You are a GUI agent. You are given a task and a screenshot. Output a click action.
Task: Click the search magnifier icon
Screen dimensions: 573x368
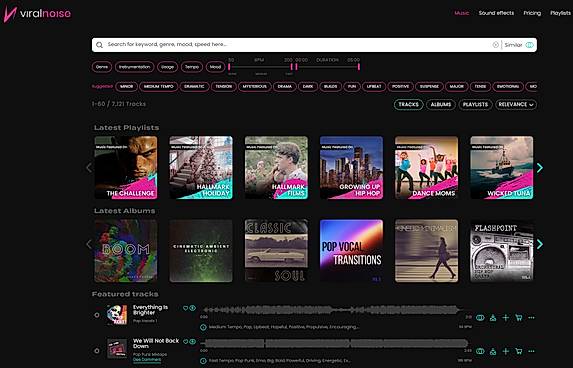99,45
